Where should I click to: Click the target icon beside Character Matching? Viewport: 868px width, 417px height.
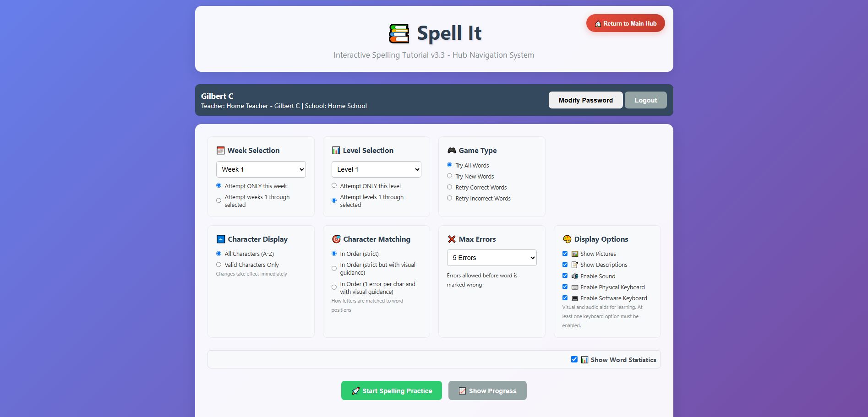(336, 239)
